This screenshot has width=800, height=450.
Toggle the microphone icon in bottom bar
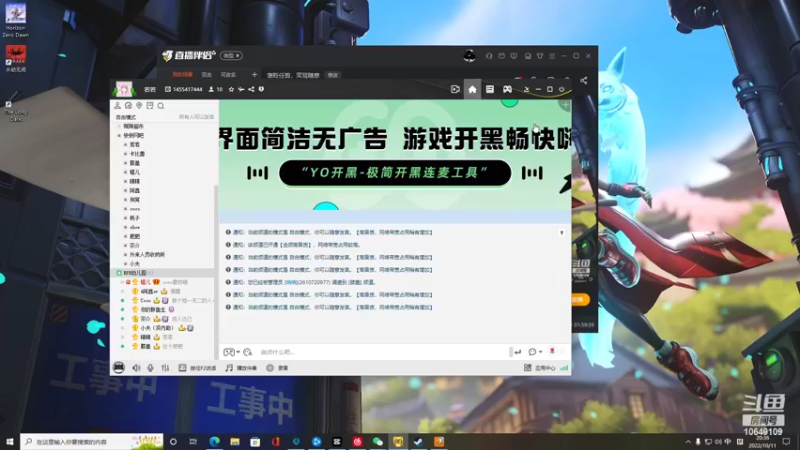[x=151, y=368]
